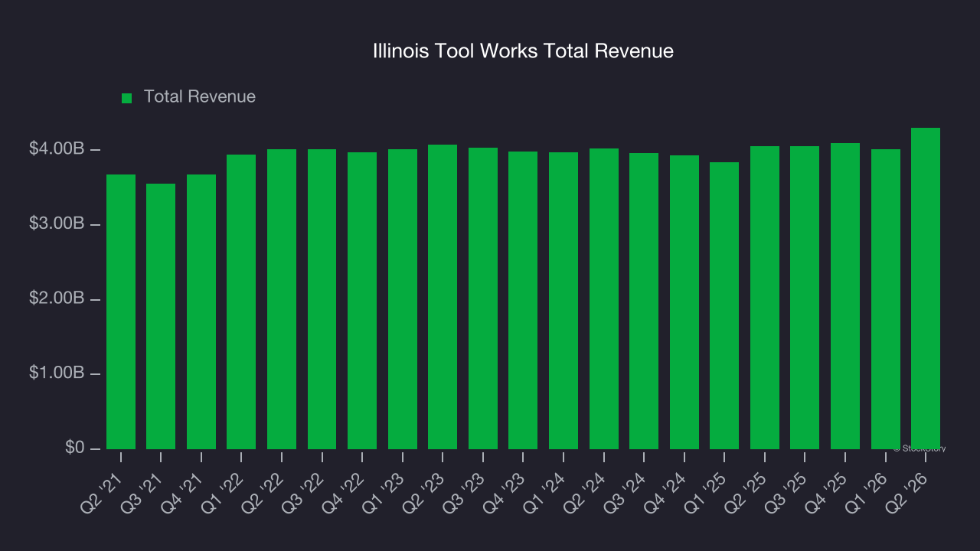This screenshot has height=551, width=980.
Task: Select the '$2.00B' y-axis label
Action: pos(57,298)
